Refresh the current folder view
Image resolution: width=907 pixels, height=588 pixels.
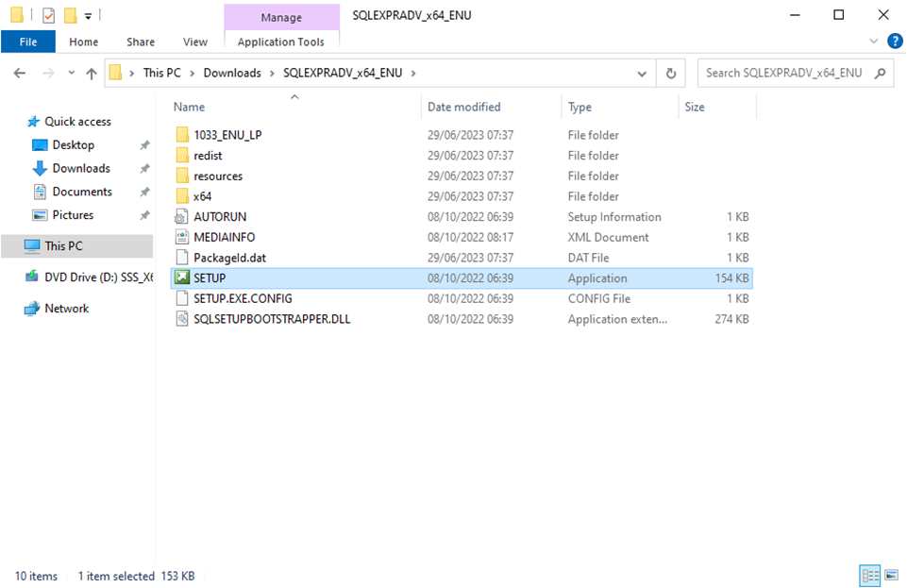[x=671, y=74]
